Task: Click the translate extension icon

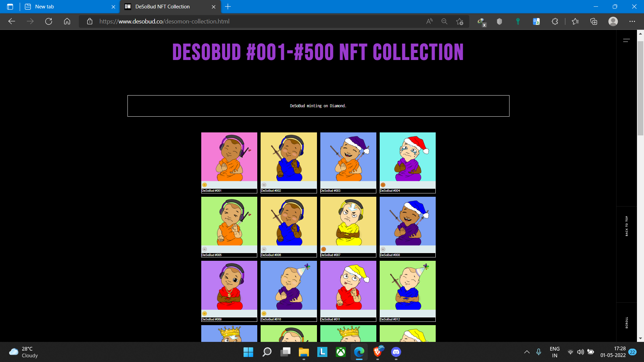Action: click(x=536, y=21)
